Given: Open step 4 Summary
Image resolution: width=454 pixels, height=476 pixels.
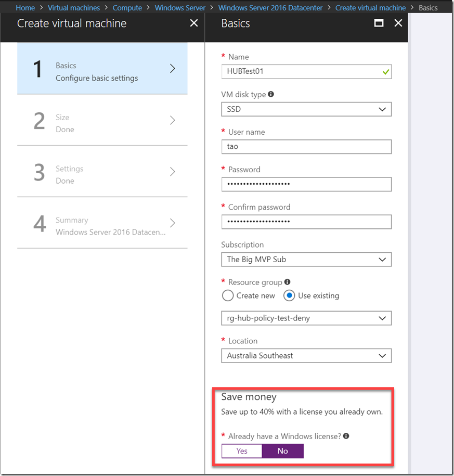Looking at the screenshot, I should click(x=102, y=223).
